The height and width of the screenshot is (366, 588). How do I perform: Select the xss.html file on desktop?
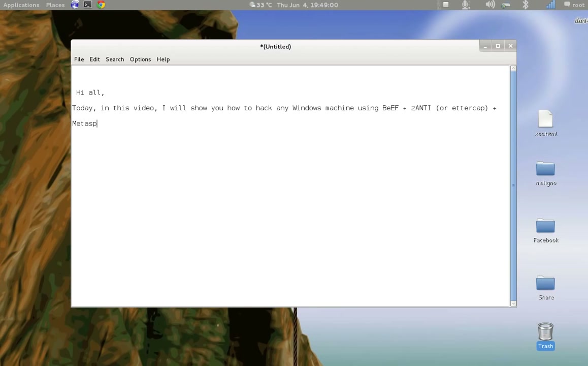coord(546,124)
